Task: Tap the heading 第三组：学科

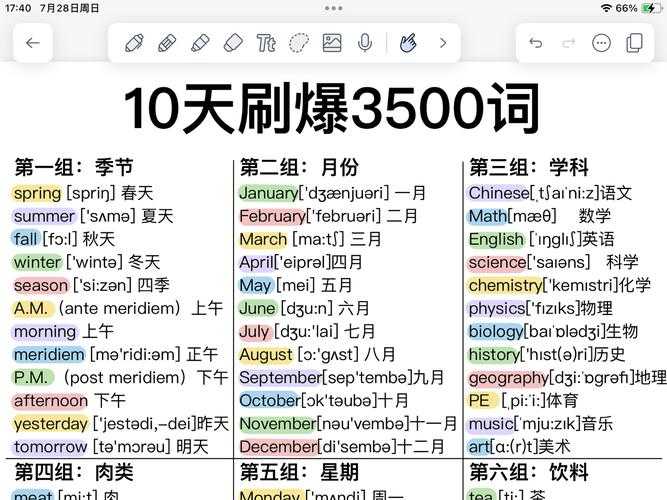Action: pos(529,167)
